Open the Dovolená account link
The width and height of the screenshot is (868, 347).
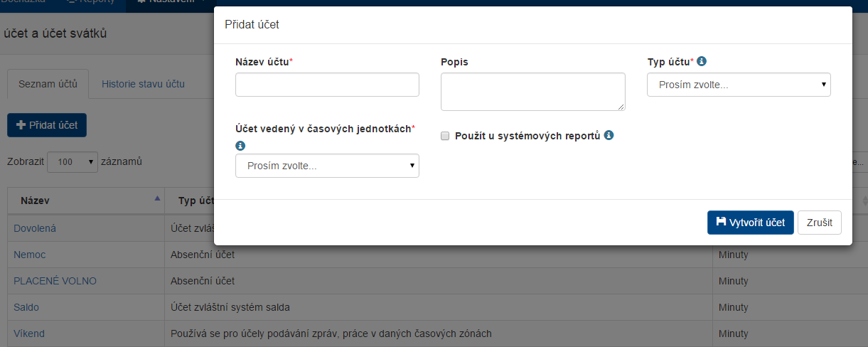click(35, 228)
